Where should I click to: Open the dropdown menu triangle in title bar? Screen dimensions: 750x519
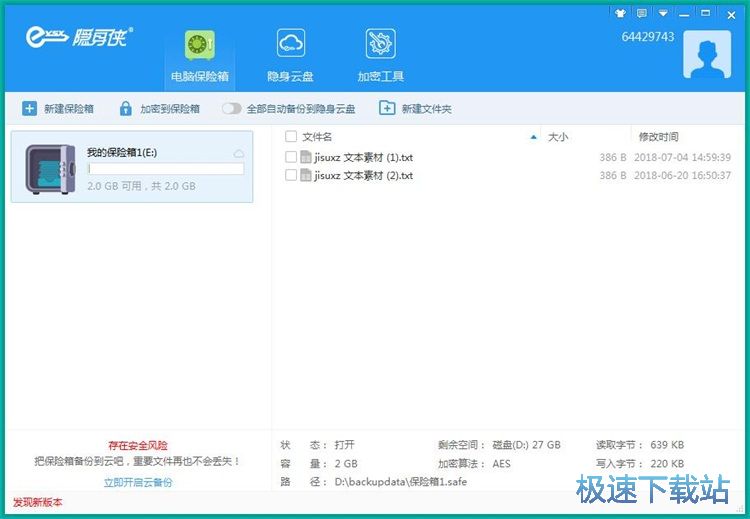click(x=663, y=14)
